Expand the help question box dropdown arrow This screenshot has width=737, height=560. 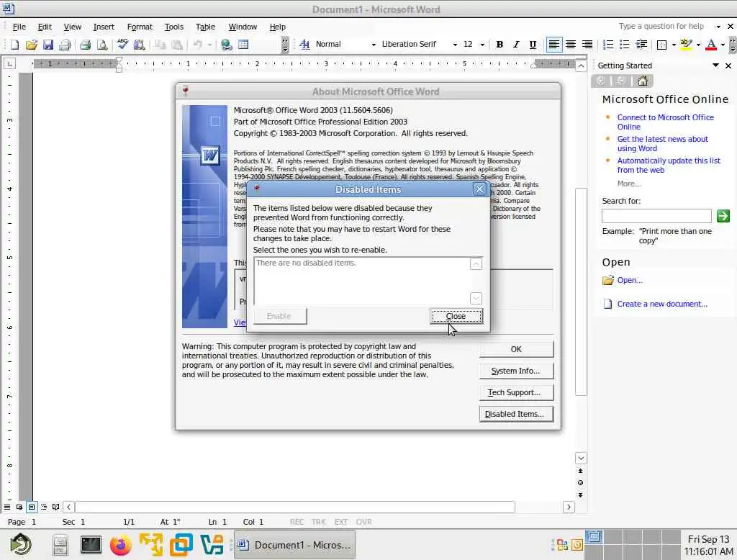718,27
